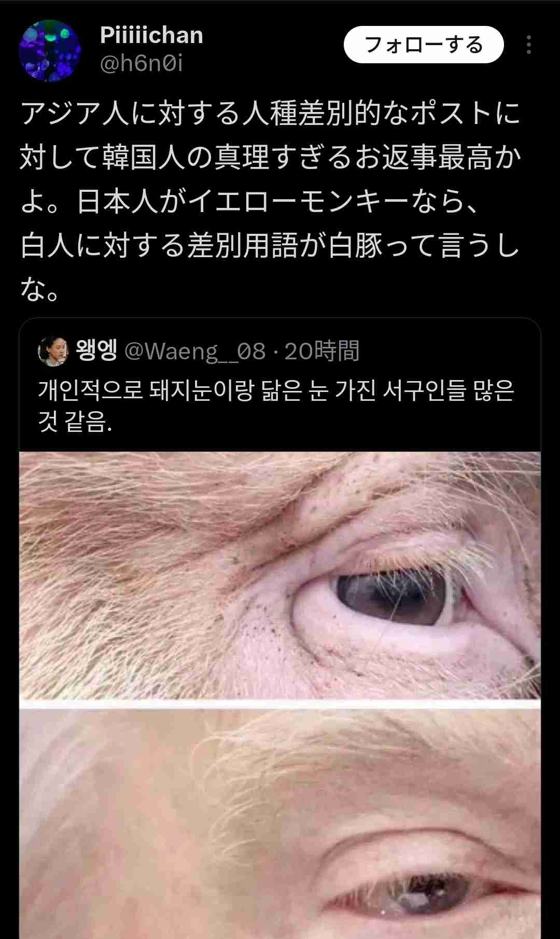This screenshot has width=560, height=939.
Task: Open the three-dot more options menu
Action: pyautogui.click(x=528, y=45)
